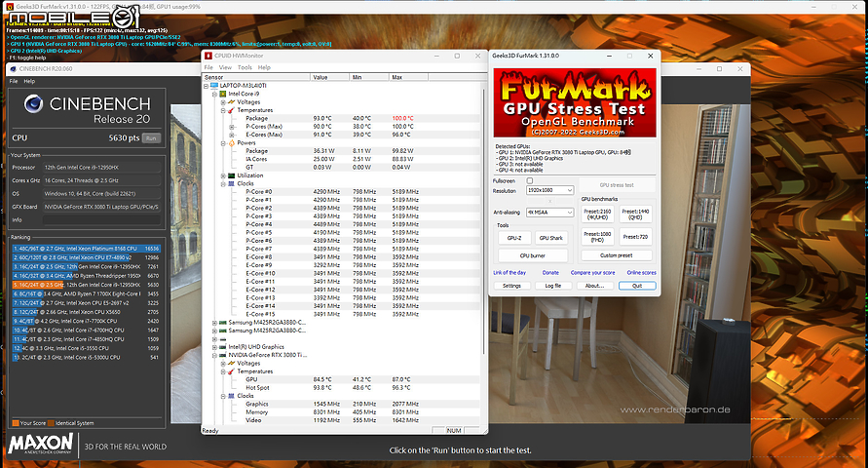Click the computer icon beside LAPTOP-M3L4I0TI
The height and width of the screenshot is (468, 868).
214,86
